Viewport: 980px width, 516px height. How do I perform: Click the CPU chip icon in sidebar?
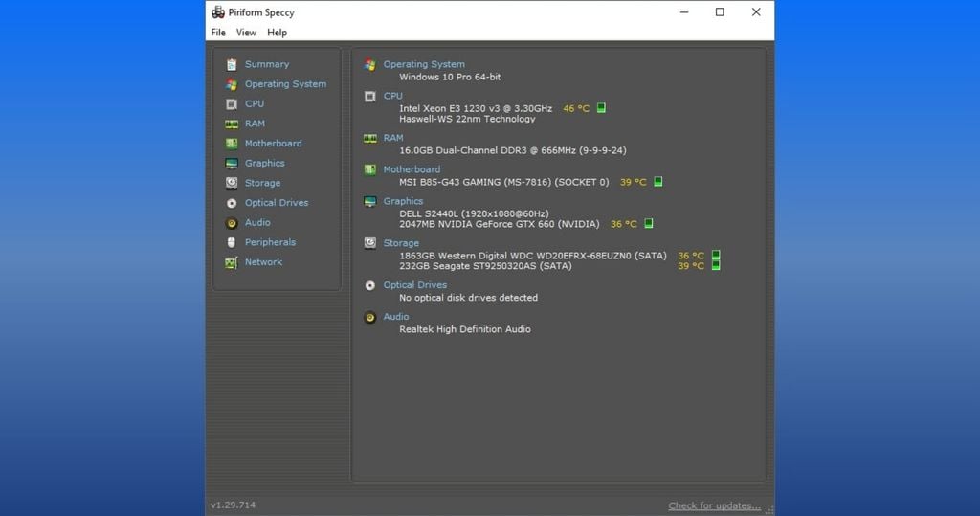pos(232,103)
